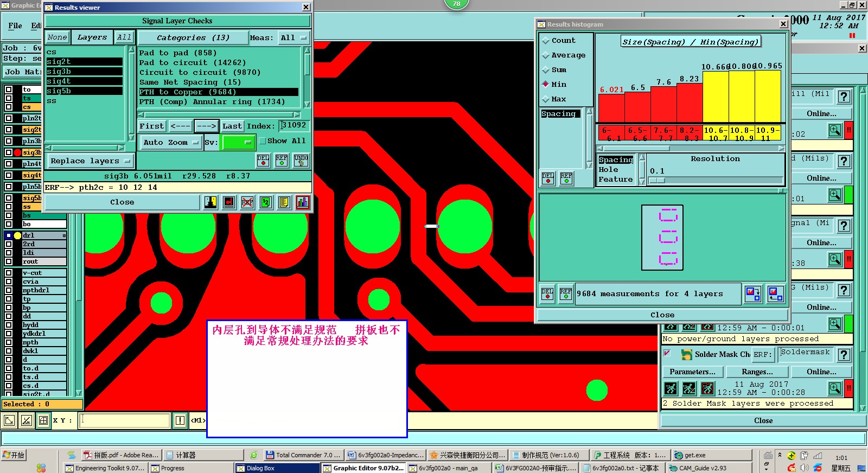Open the histogram icon in Results viewer
Viewport: 868px width, 473px height.
click(303, 202)
